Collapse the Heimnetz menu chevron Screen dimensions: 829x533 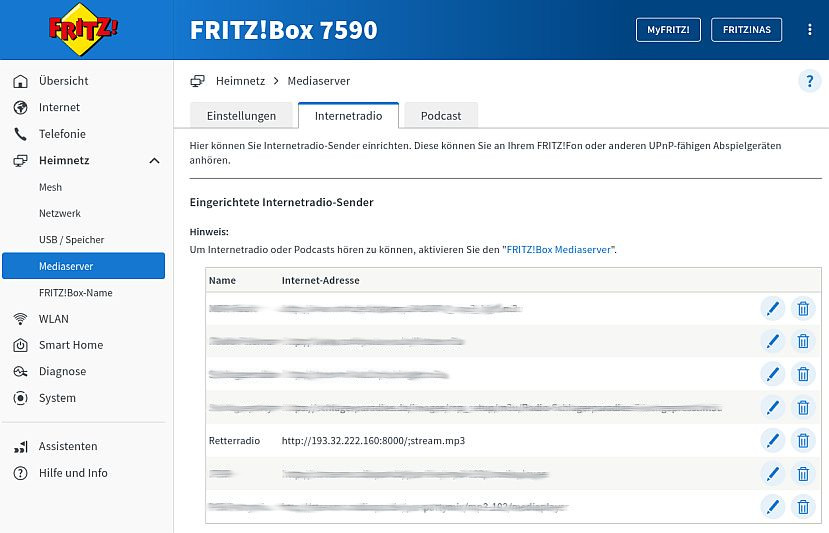point(154,160)
